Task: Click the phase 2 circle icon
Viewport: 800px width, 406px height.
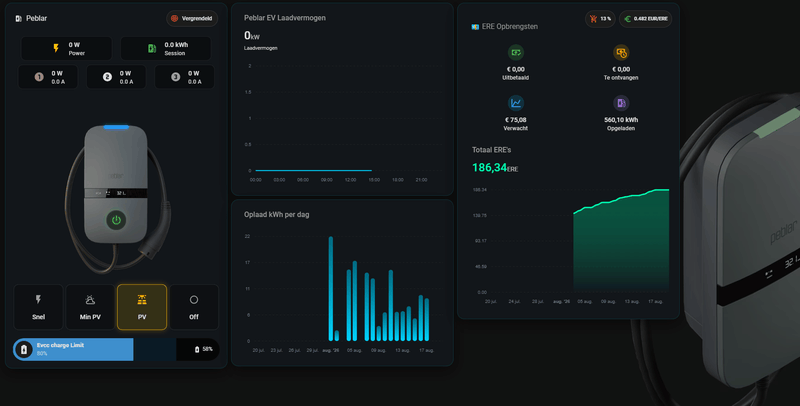Action: (x=107, y=77)
